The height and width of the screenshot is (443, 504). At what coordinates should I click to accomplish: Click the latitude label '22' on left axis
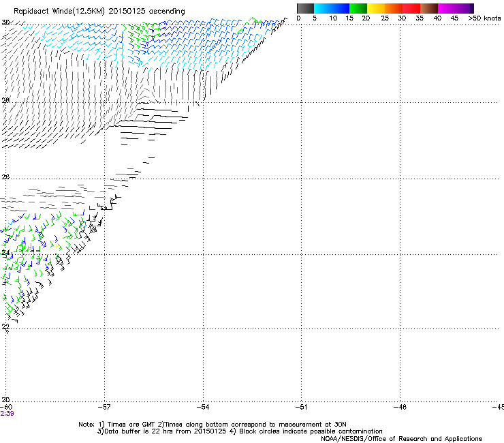pos(5,326)
